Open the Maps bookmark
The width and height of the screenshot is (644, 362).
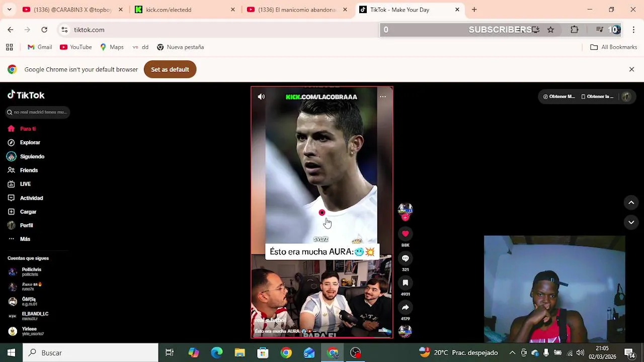[112, 47]
